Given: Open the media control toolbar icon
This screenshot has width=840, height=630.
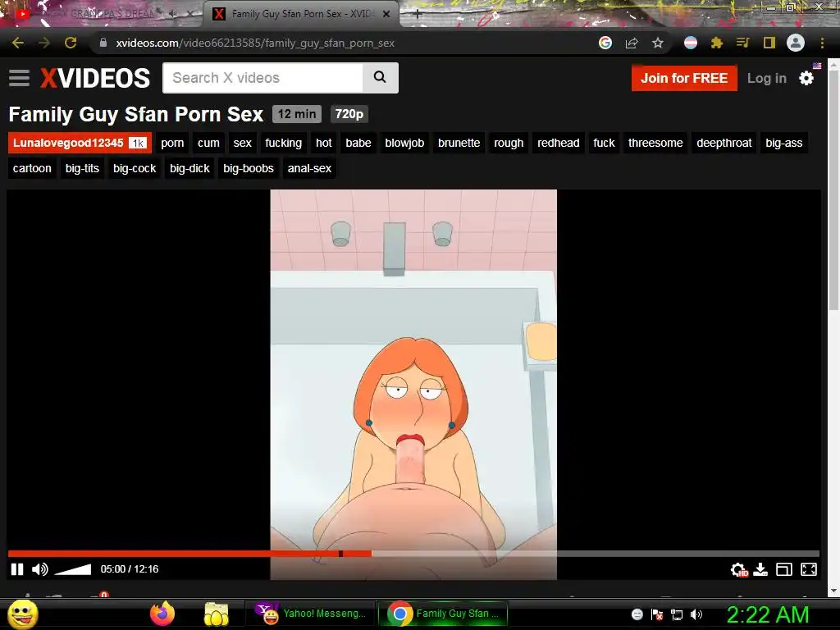Looking at the screenshot, I should tap(742, 43).
